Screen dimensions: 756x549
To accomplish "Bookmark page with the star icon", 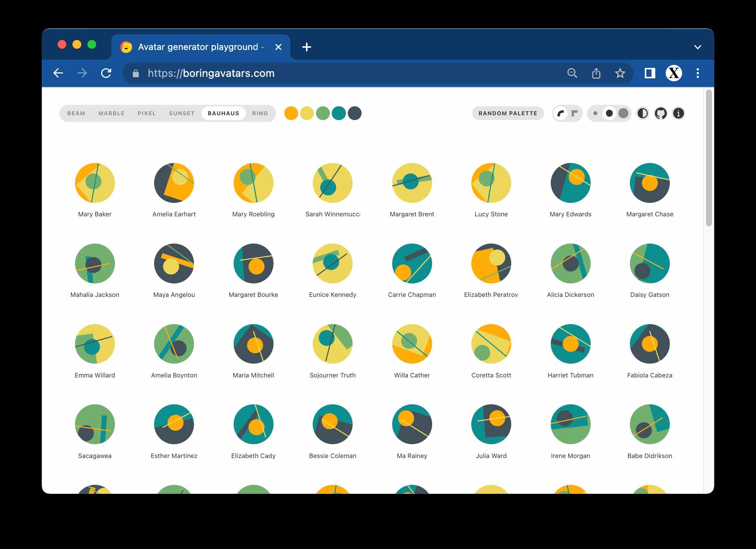I will pyautogui.click(x=620, y=73).
